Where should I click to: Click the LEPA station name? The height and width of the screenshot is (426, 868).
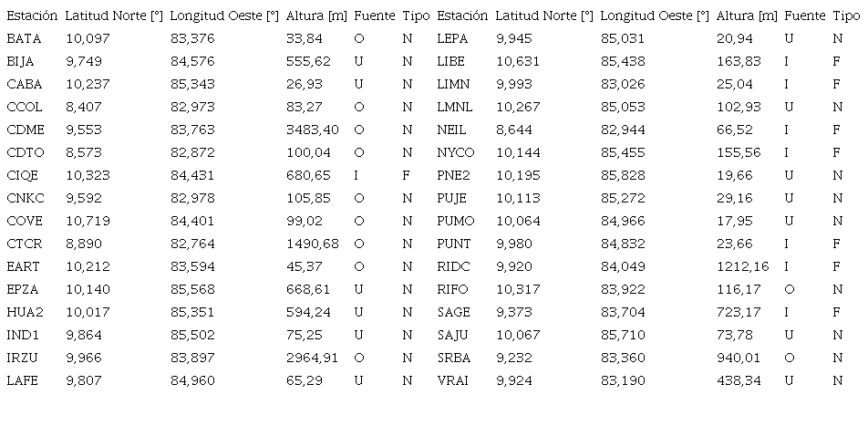click(452, 38)
